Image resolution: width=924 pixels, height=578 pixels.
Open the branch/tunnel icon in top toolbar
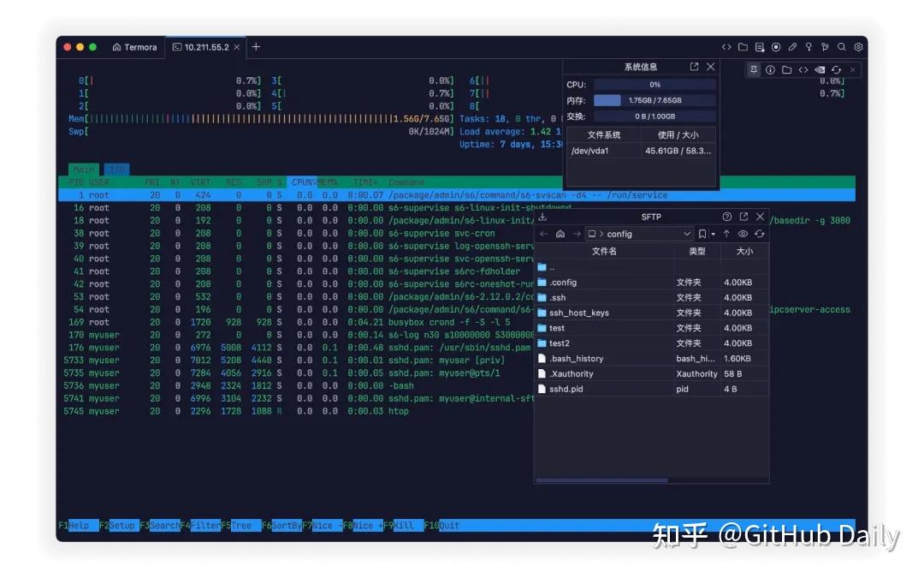pyautogui.click(x=826, y=47)
